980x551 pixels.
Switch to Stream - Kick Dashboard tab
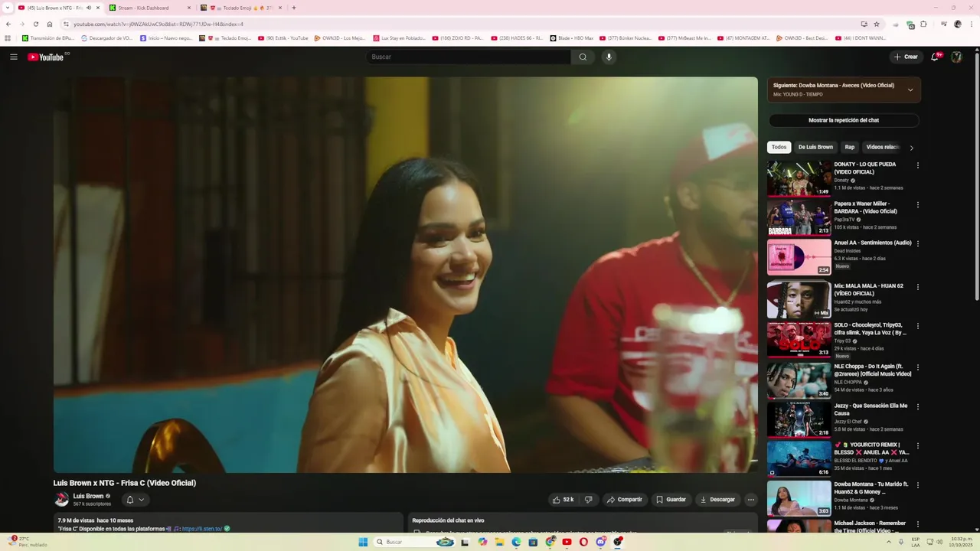149,8
